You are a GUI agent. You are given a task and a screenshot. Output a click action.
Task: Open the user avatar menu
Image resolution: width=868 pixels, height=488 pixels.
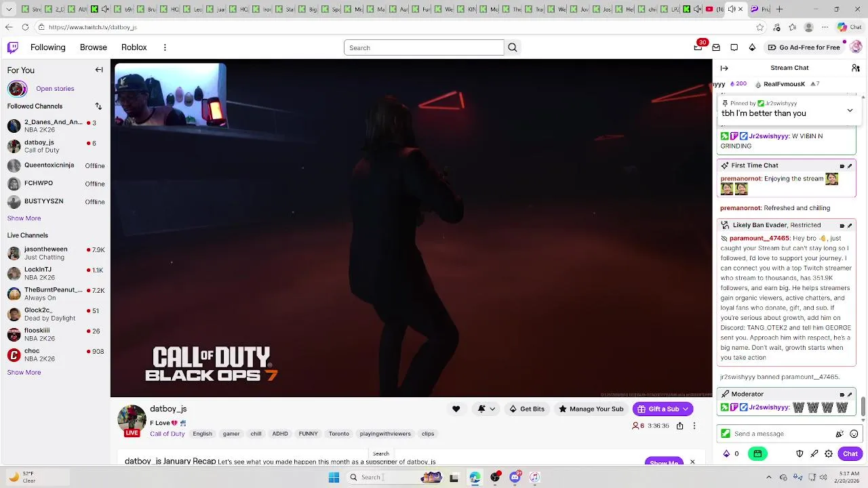(856, 47)
